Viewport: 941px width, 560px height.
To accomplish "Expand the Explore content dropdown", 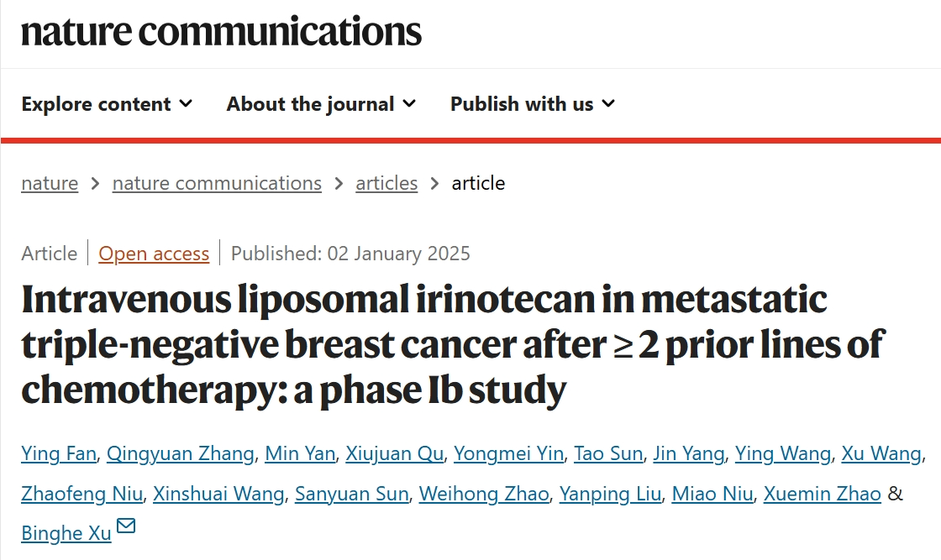I will point(107,104).
